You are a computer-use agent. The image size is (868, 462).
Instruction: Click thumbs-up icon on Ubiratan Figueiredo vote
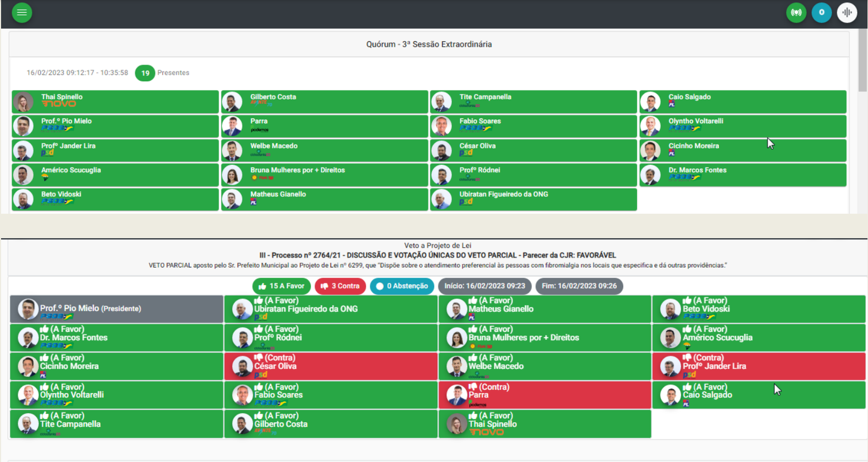point(259,300)
